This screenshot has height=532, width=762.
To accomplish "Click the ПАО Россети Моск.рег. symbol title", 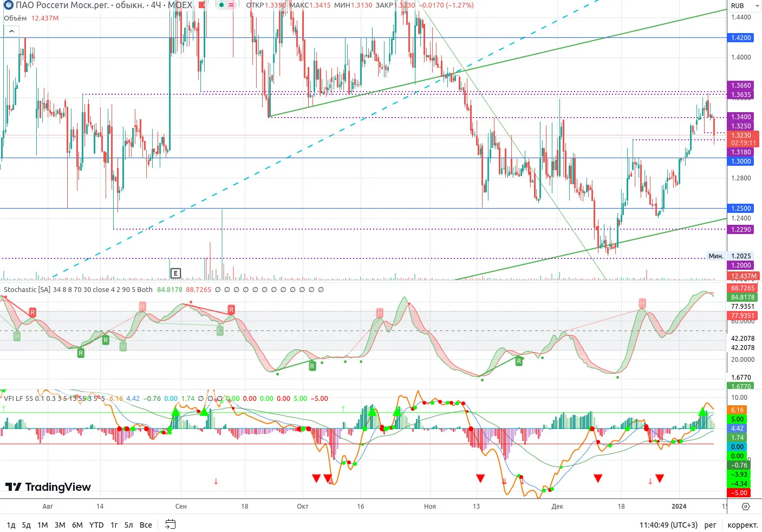I will click(80, 5).
